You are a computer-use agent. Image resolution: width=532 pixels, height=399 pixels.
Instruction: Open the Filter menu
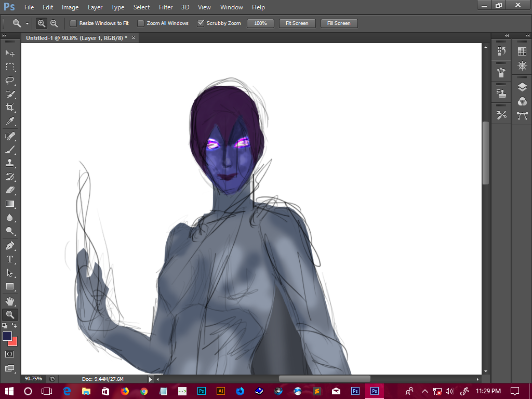click(166, 7)
